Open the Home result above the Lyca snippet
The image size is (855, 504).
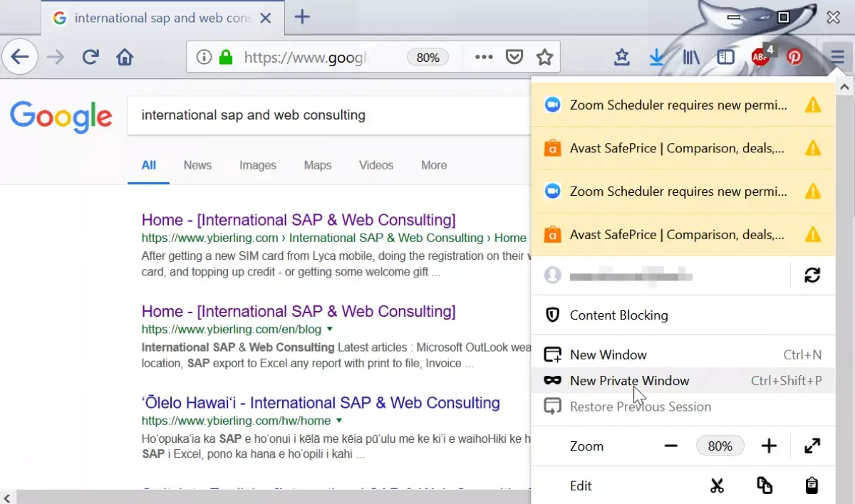coord(299,219)
